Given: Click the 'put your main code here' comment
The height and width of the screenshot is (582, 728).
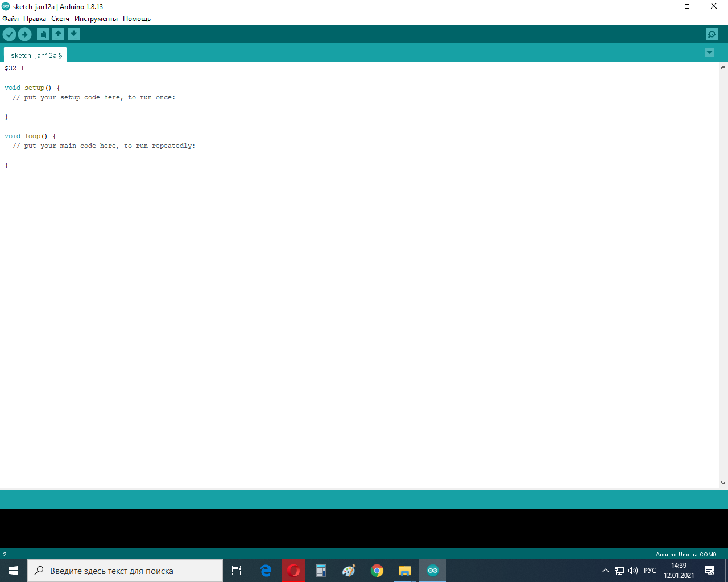Looking at the screenshot, I should tap(104, 145).
